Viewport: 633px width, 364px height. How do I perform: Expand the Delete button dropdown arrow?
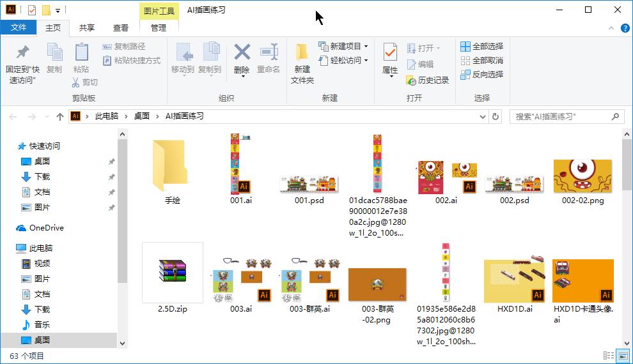242,76
